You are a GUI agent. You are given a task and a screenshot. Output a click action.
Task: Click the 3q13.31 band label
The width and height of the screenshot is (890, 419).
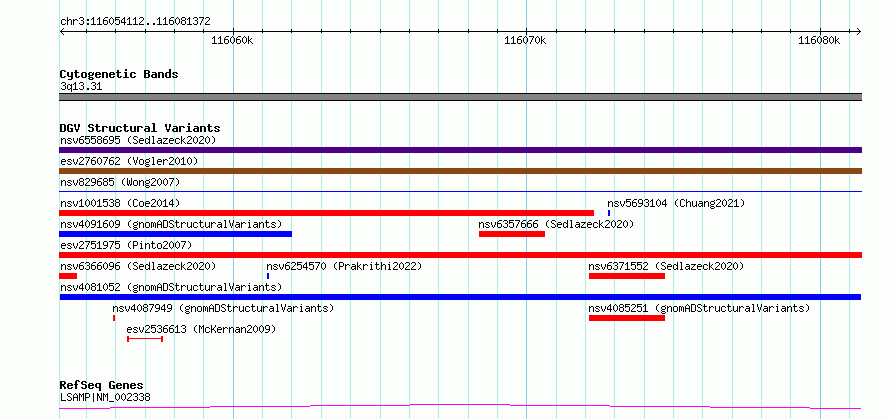(x=81, y=87)
